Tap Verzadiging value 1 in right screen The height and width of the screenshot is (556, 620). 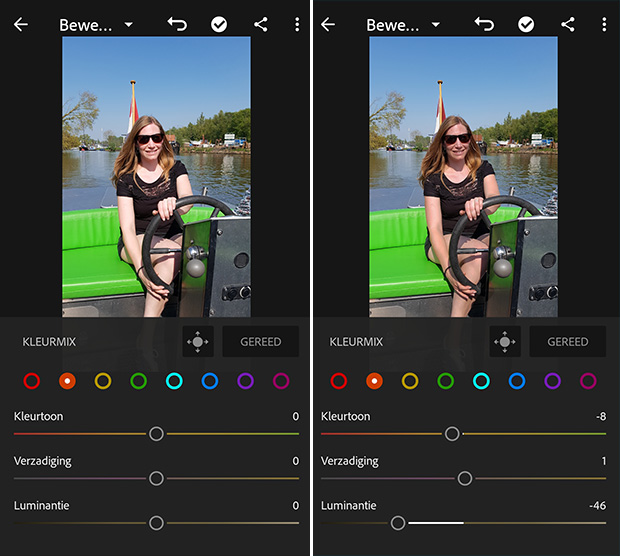click(x=604, y=461)
